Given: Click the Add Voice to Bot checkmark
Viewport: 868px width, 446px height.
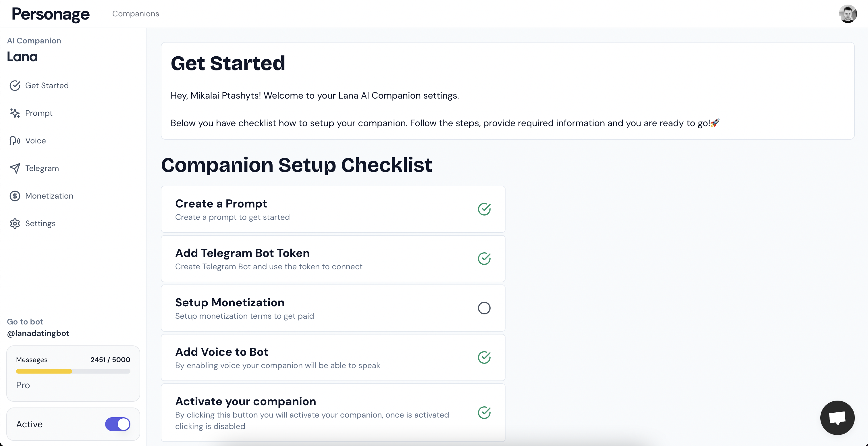Looking at the screenshot, I should tap(484, 358).
